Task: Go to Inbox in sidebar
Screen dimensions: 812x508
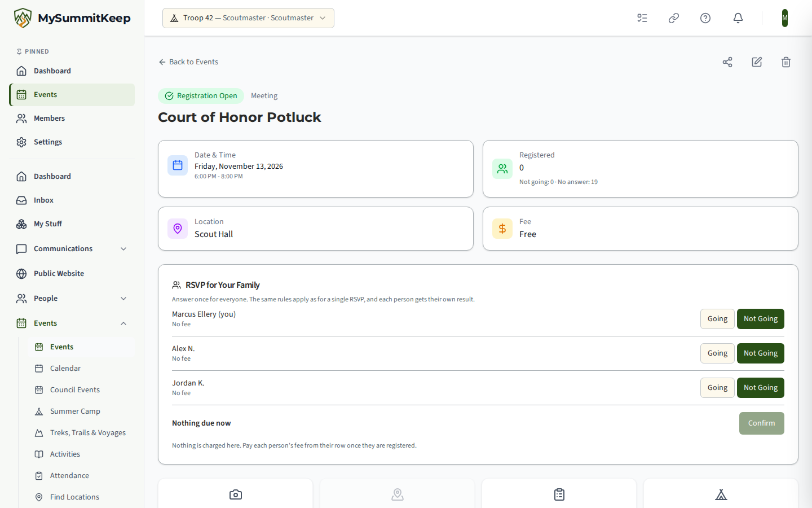Action: coord(72,200)
